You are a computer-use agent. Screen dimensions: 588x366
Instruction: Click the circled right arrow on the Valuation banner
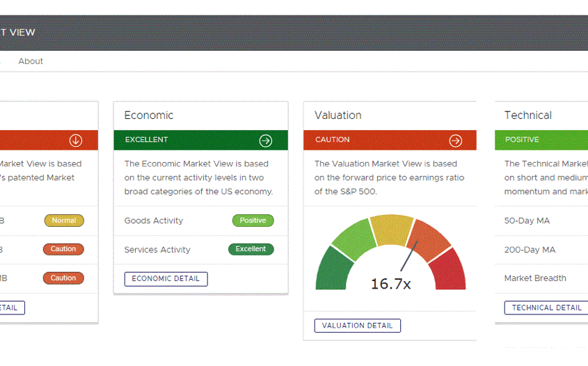455,141
